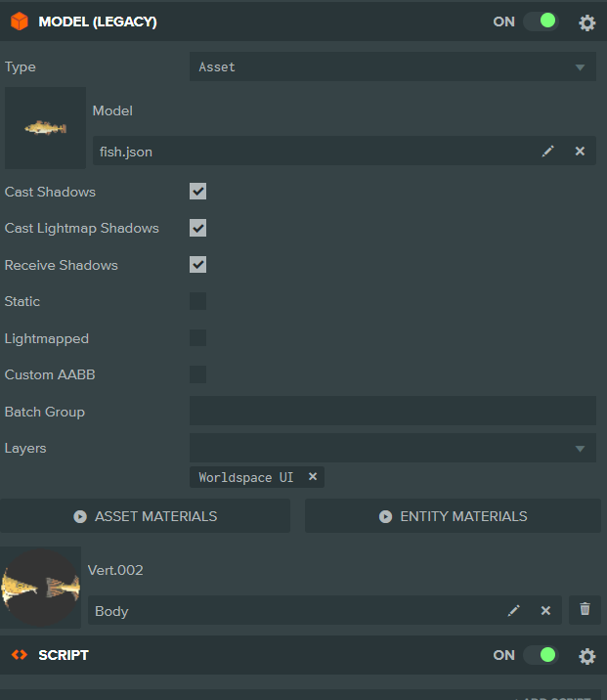
Task: Uncheck Cast Shadows
Action: [197, 192]
